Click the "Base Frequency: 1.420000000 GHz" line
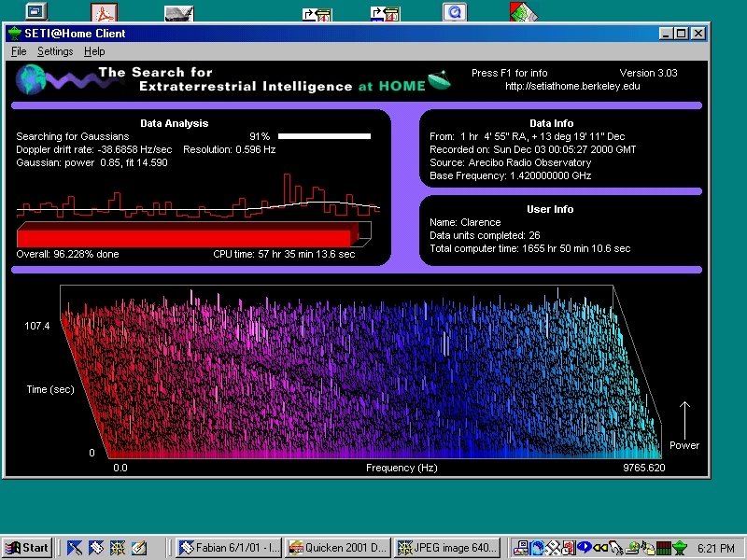The image size is (747, 560). pyautogui.click(x=510, y=175)
